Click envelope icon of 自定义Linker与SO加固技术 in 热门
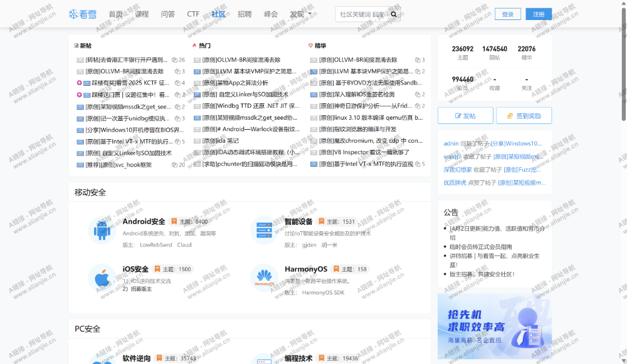The image size is (627, 364). pyautogui.click(x=197, y=95)
